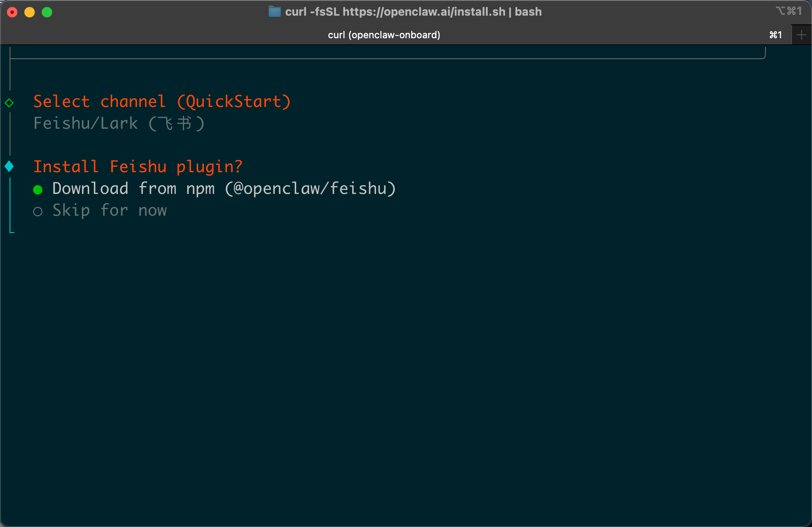Click the Feishu/Lark (飞书) selected answer
This screenshot has height=527, width=812.
(119, 123)
